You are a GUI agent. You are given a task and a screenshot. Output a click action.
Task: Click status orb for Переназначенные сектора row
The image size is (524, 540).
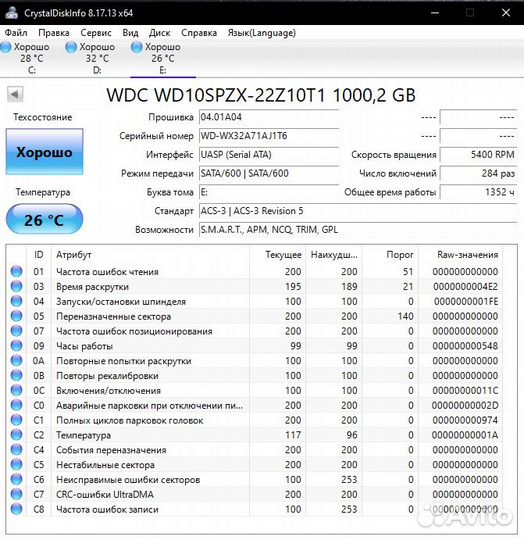coord(16,316)
